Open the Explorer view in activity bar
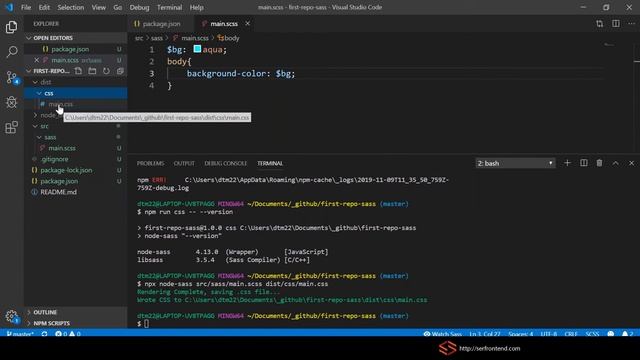 (11, 27)
